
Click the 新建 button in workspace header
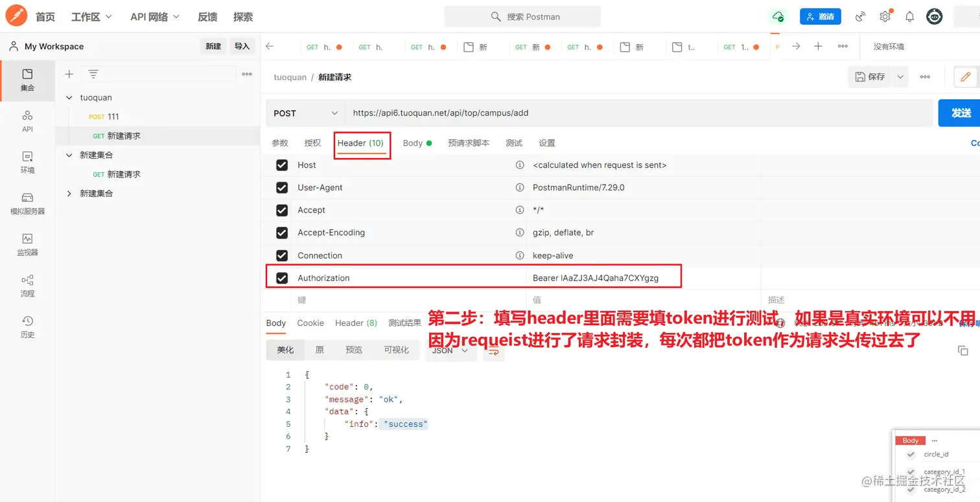click(x=213, y=46)
